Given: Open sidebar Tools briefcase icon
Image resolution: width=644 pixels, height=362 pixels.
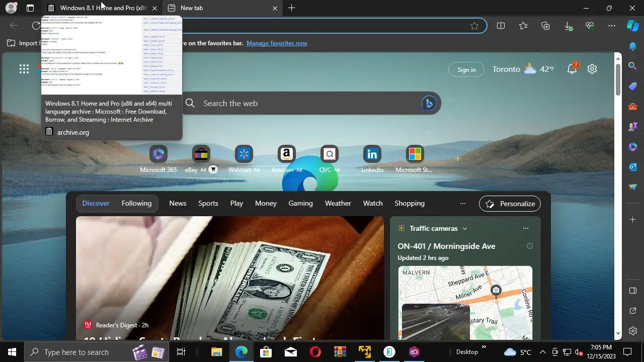Looking at the screenshot, I should point(633,106).
